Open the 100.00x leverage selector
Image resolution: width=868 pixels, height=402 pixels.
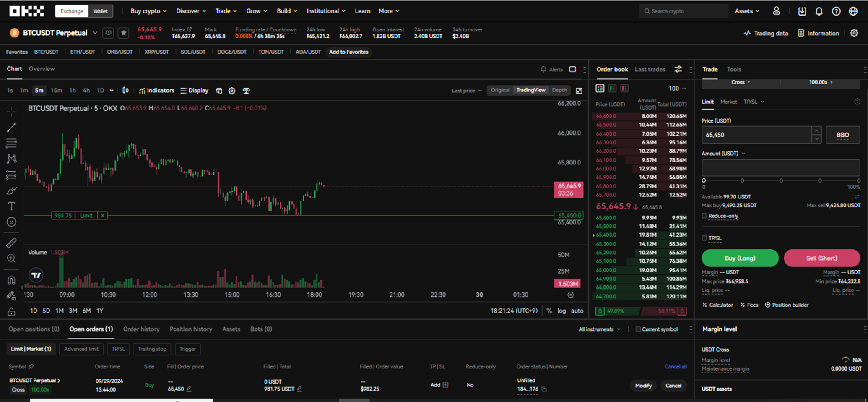[x=821, y=82]
